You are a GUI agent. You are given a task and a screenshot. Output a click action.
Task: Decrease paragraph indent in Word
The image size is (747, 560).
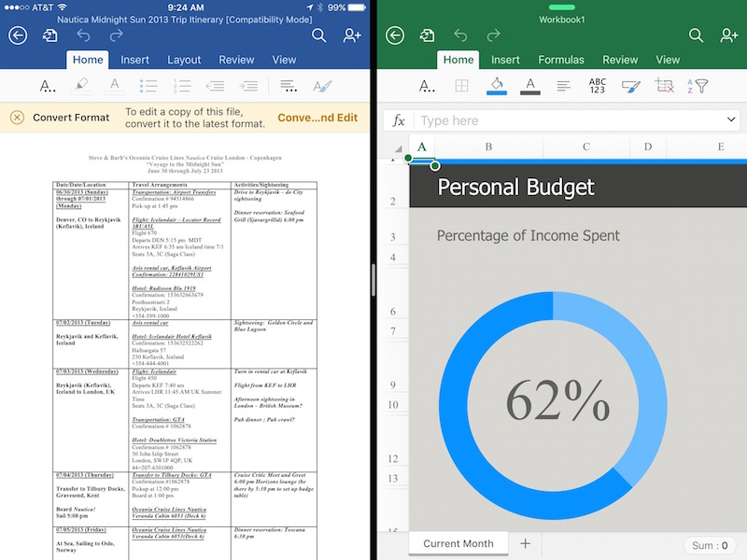coord(215,86)
